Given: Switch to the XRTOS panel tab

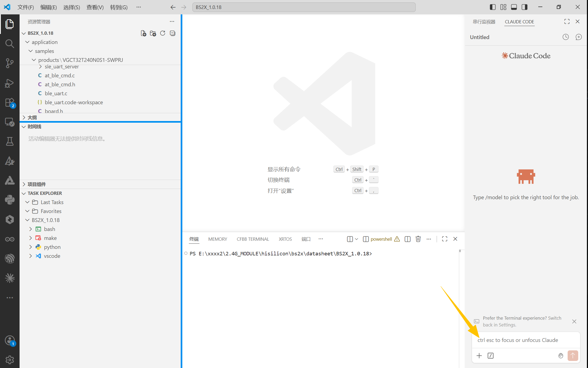Looking at the screenshot, I should point(285,239).
